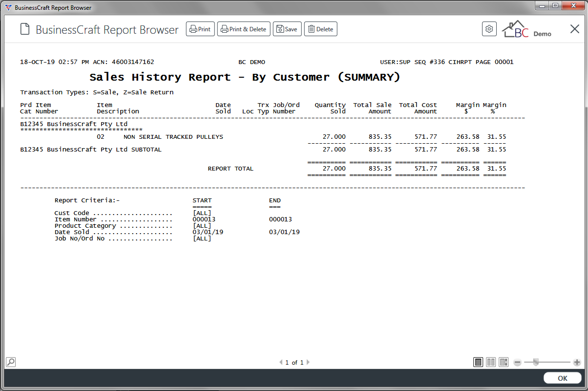Image resolution: width=588 pixels, height=391 pixels.
Task: Click the zoom slider handle
Action: pos(536,362)
